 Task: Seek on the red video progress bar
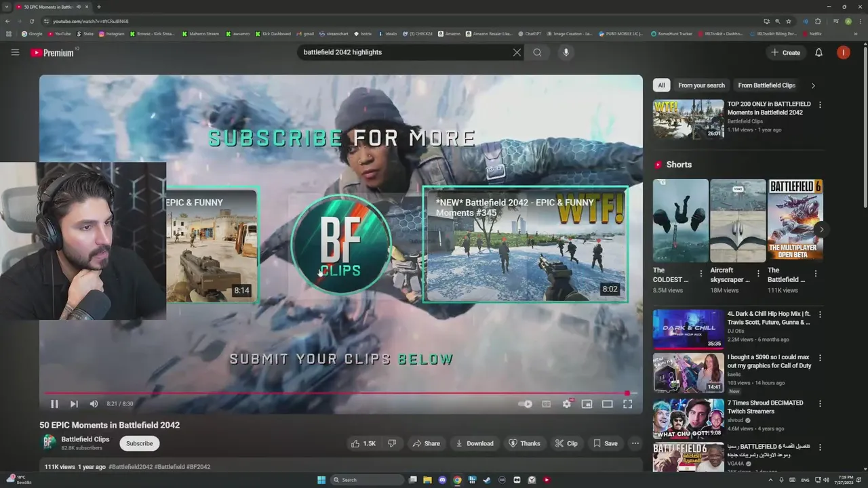point(341,393)
